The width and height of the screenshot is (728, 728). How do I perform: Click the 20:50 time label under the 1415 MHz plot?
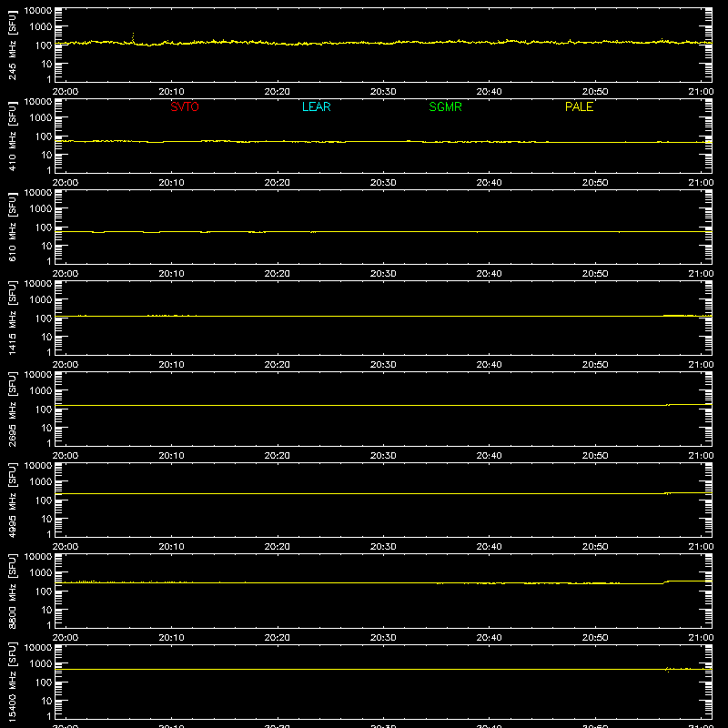tap(595, 365)
